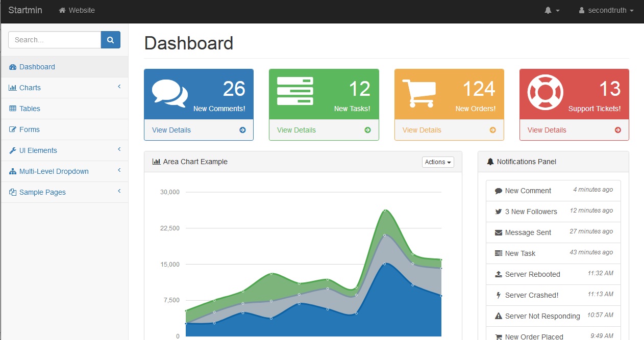
Task: Click the home icon beside Website
Action: tap(62, 10)
